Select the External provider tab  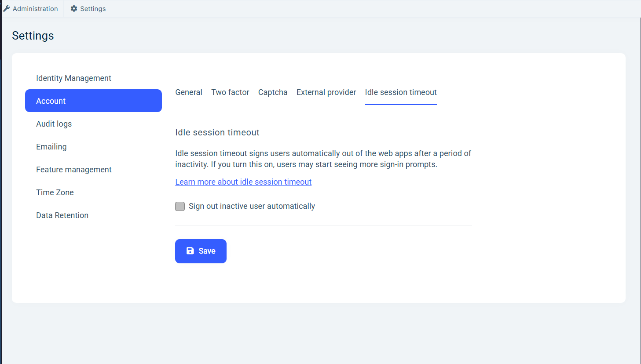click(x=326, y=92)
